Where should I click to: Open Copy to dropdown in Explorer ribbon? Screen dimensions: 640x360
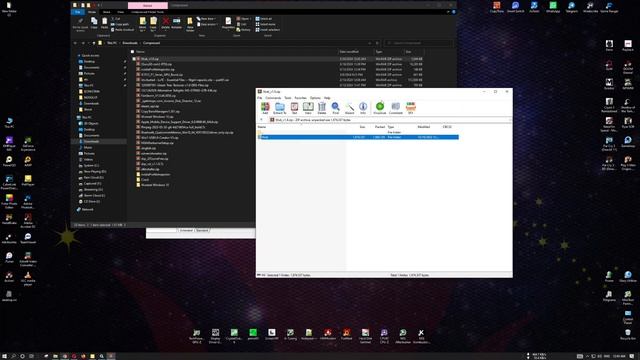point(153,24)
